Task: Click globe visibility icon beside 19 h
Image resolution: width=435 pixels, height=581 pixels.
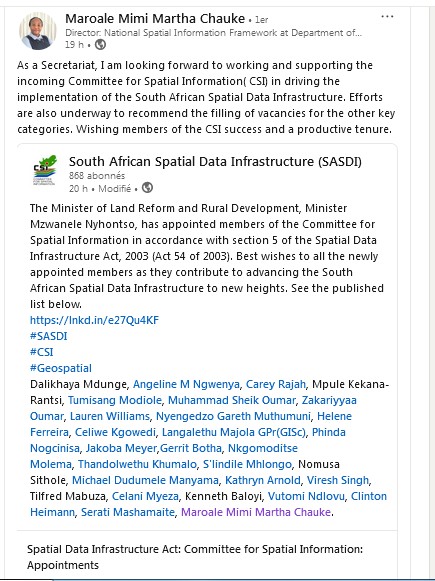Action: (x=100, y=45)
